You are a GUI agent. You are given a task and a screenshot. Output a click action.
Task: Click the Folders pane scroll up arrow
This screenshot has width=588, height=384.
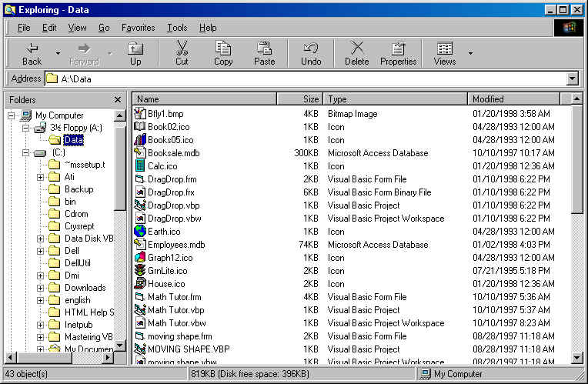(119, 115)
